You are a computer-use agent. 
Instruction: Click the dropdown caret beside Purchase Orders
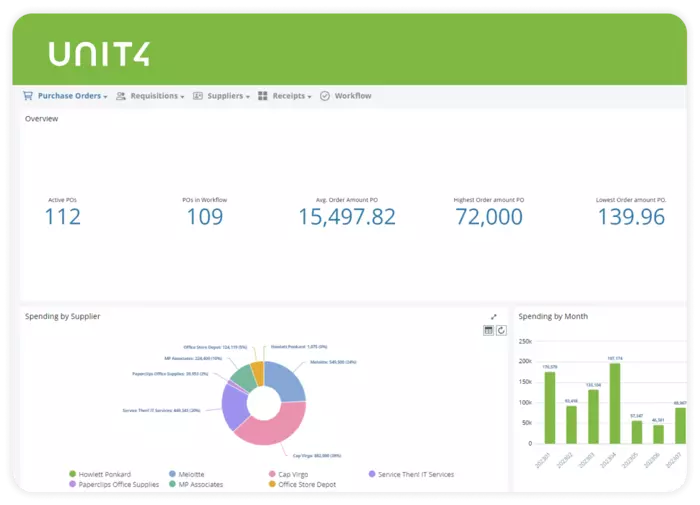105,97
